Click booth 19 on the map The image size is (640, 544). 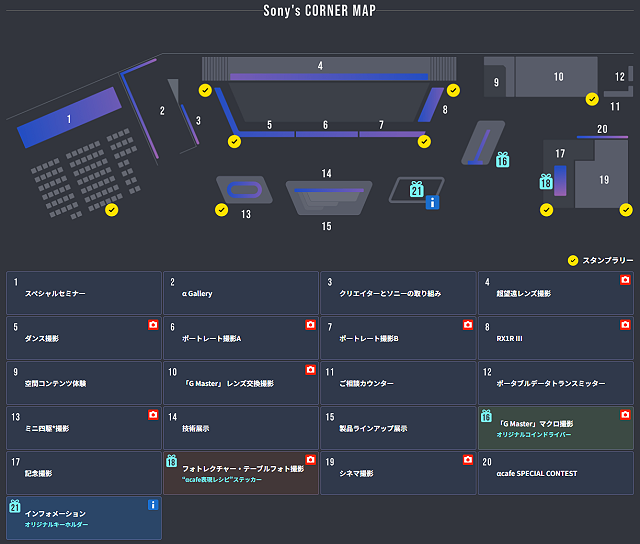pyautogui.click(x=604, y=181)
